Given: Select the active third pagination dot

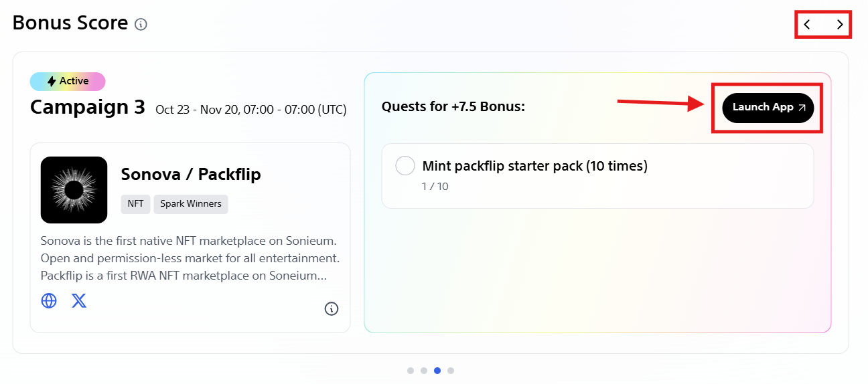Looking at the screenshot, I should point(437,370).
